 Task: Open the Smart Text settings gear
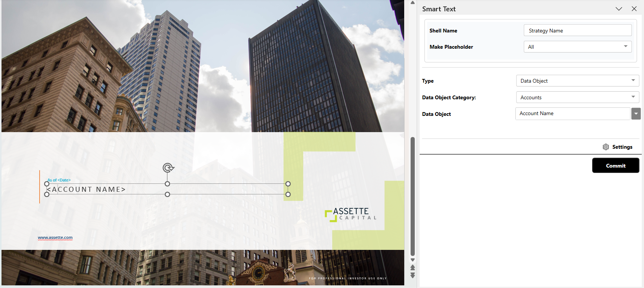[x=606, y=147]
